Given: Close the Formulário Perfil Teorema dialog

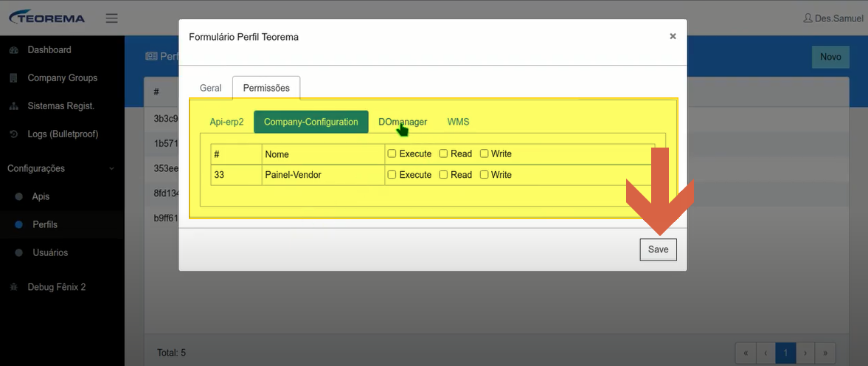Looking at the screenshot, I should [x=673, y=36].
